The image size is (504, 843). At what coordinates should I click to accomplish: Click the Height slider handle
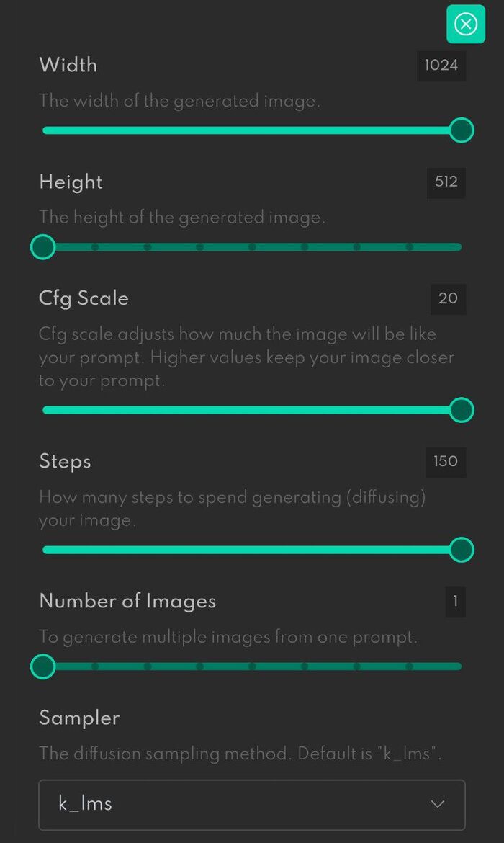click(43, 247)
